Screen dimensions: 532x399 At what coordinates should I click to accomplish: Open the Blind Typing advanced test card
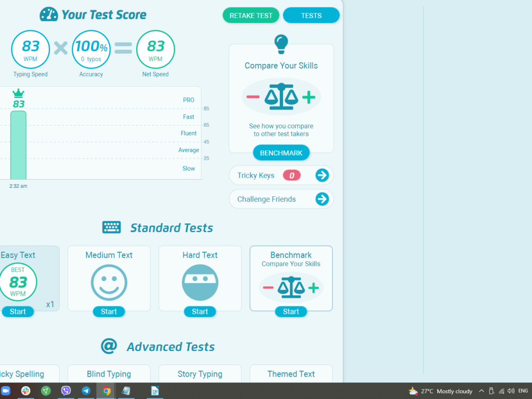click(109, 373)
